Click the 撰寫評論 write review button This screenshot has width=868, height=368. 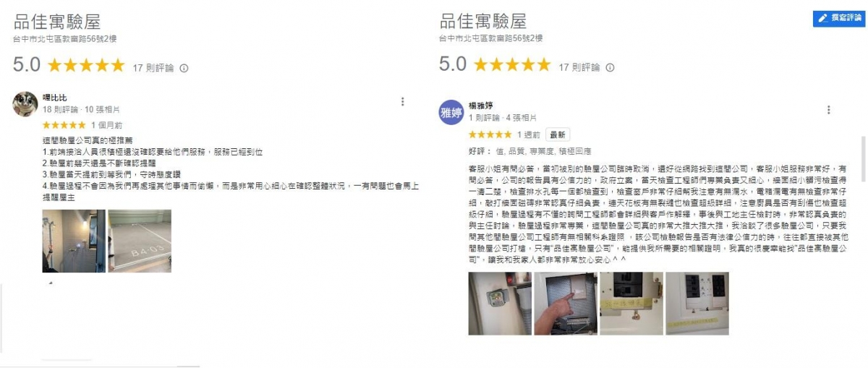click(x=838, y=19)
